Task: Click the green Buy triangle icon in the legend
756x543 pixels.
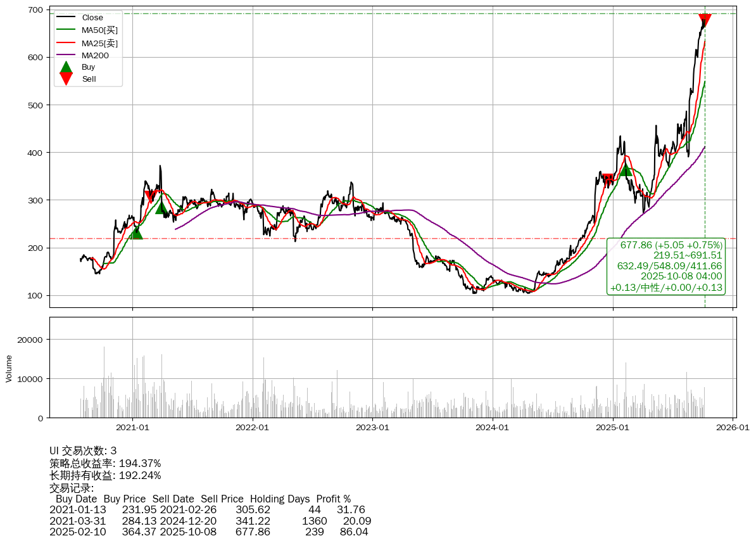Action: (66, 67)
